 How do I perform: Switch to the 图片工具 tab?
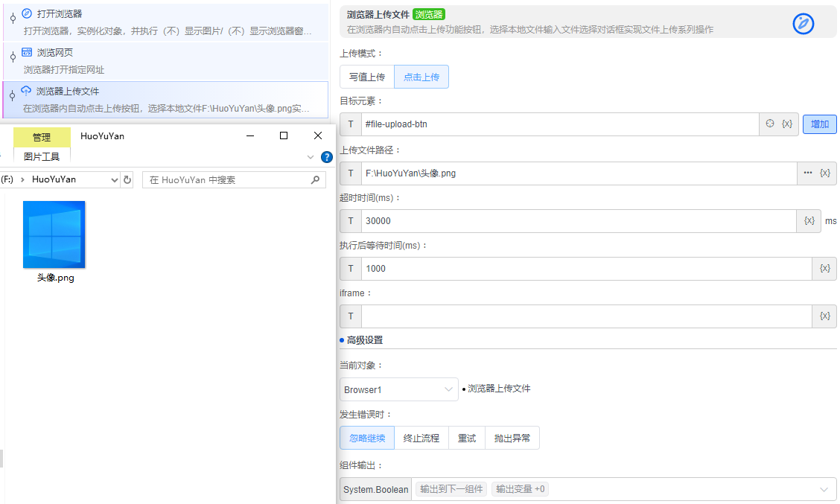tap(41, 156)
